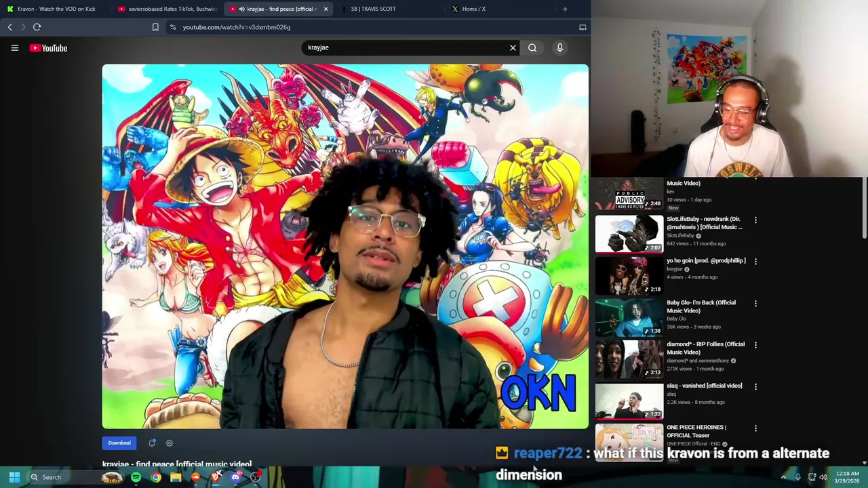This screenshot has height=488, width=868.
Task: Open diamond* RIP Follies video title
Action: click(x=705, y=348)
